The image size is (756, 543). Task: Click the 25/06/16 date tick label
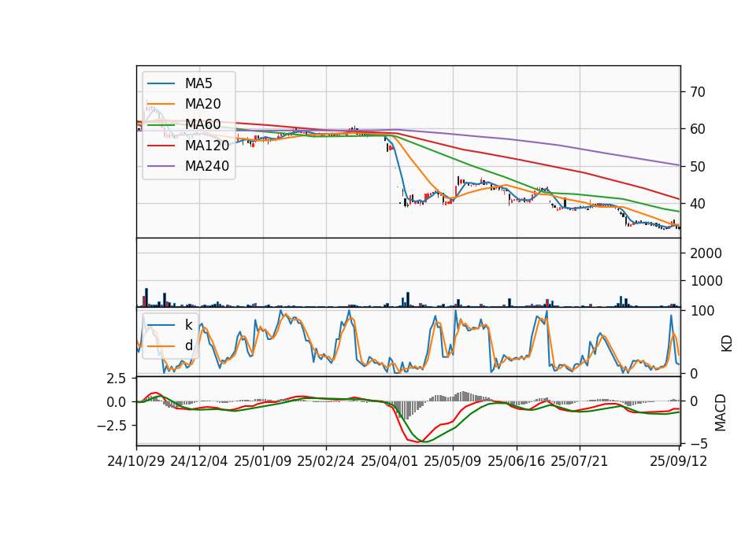tap(516, 461)
